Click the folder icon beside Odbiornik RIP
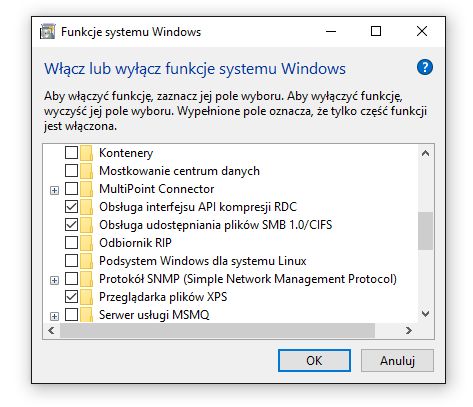 (x=87, y=243)
